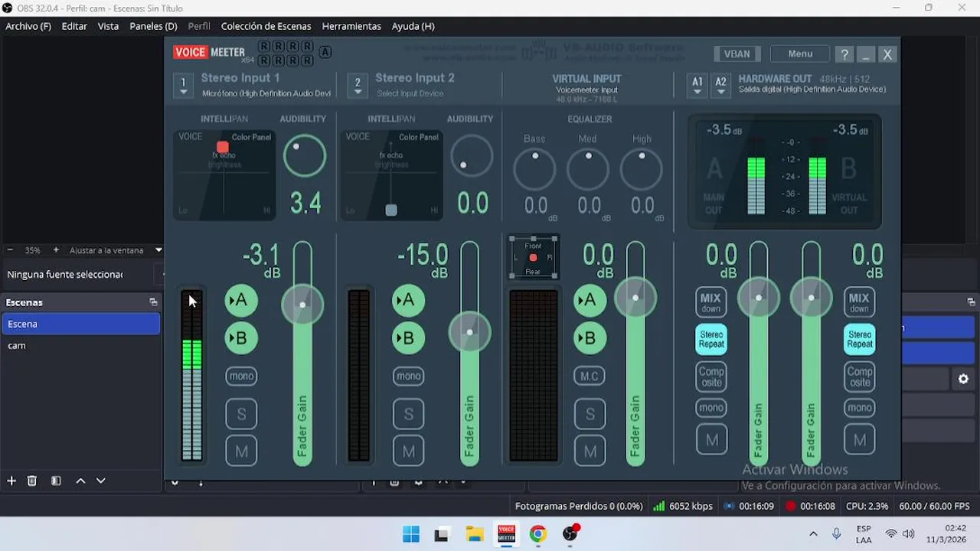Select the cam scene in OBS

80,346
